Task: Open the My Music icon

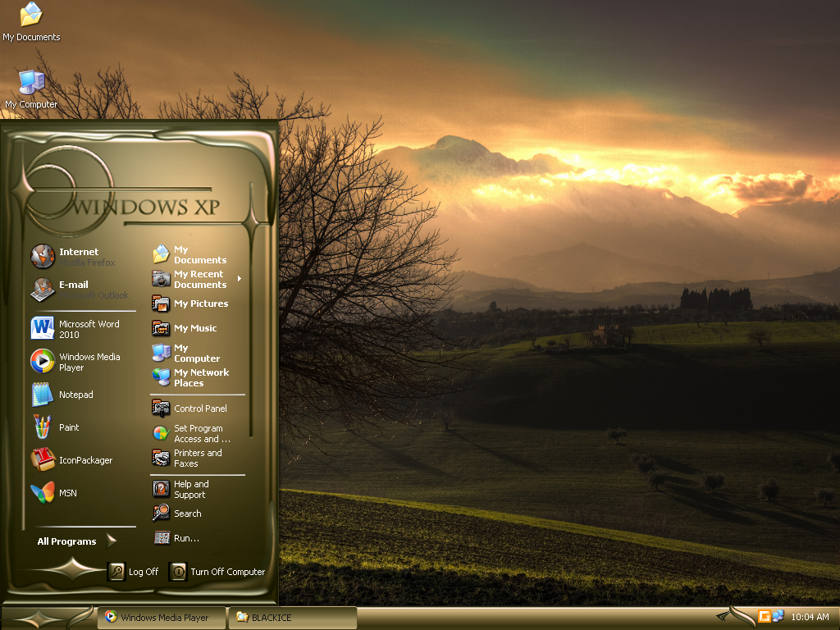Action: coord(161,328)
